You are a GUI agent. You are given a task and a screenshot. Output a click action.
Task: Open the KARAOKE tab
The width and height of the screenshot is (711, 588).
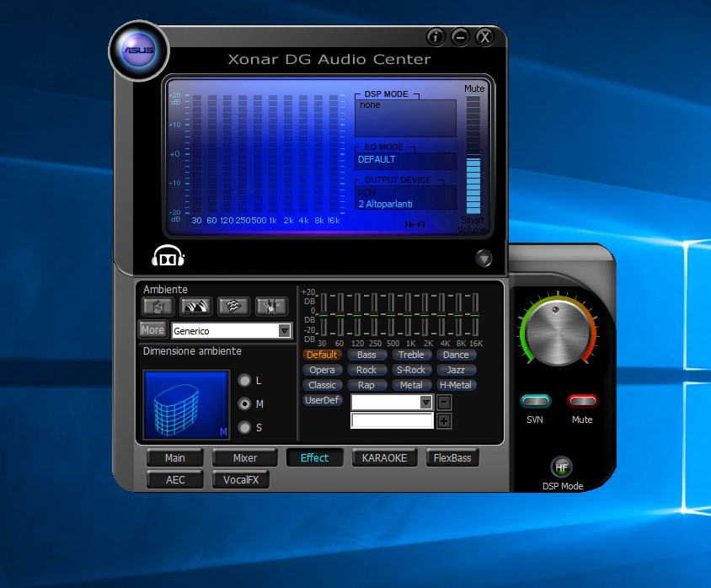tap(384, 458)
